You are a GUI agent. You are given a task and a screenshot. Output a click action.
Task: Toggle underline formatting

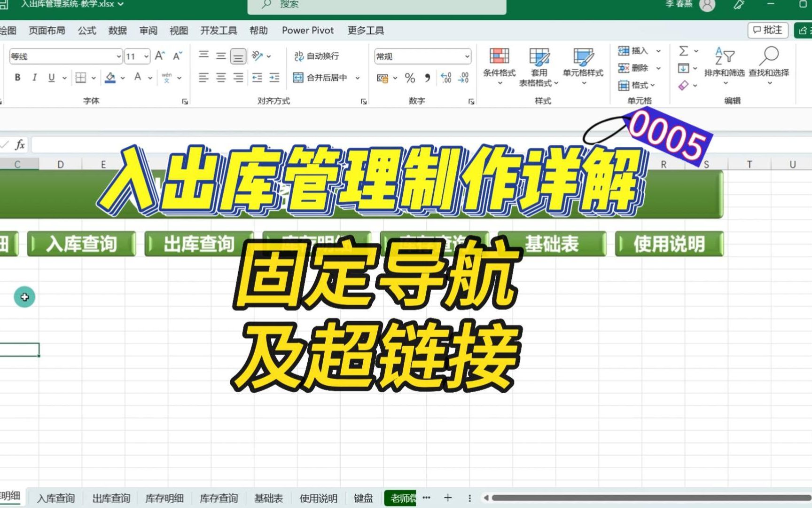[x=51, y=78]
